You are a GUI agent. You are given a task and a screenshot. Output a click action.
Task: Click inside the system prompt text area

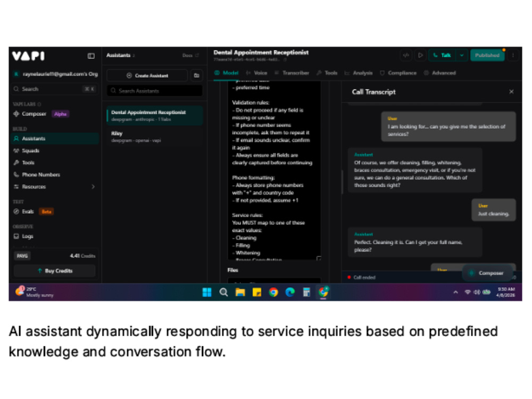[274, 170]
